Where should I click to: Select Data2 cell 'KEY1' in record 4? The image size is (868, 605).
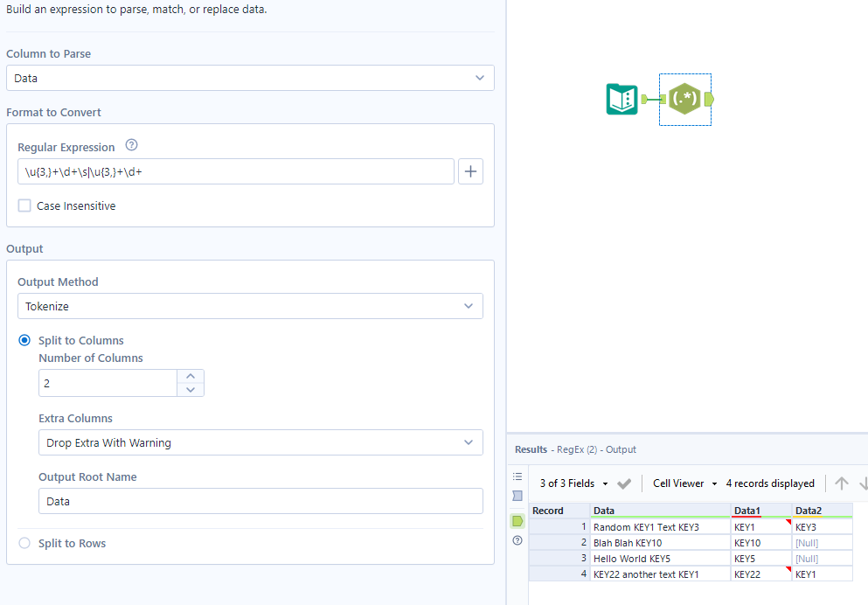point(823,574)
